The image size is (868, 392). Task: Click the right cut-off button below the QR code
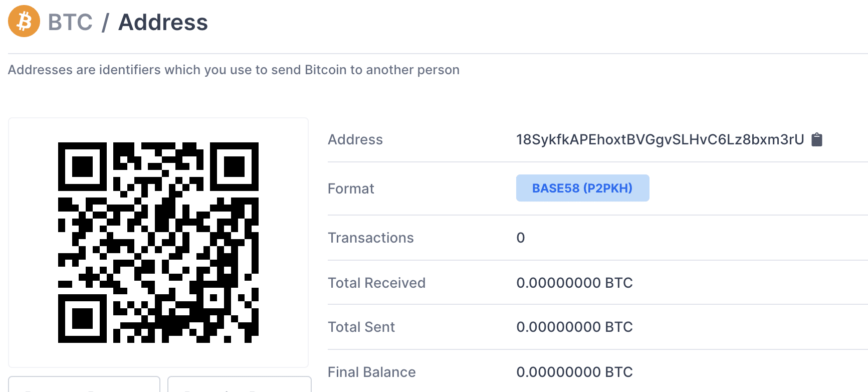click(x=240, y=384)
